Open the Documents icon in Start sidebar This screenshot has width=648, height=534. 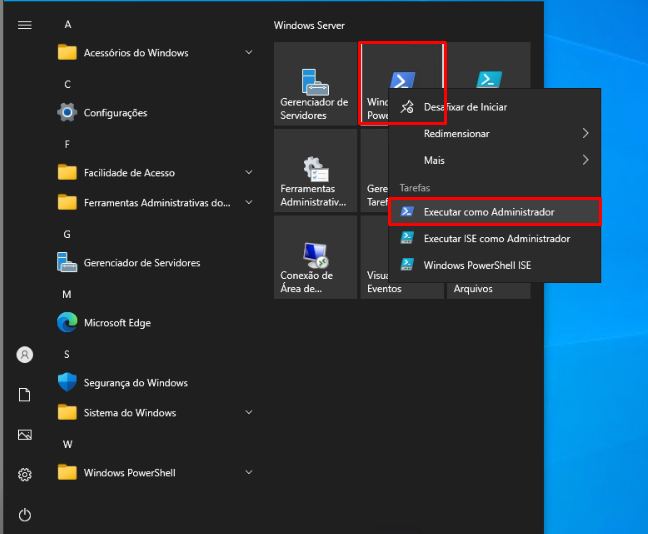click(x=25, y=395)
